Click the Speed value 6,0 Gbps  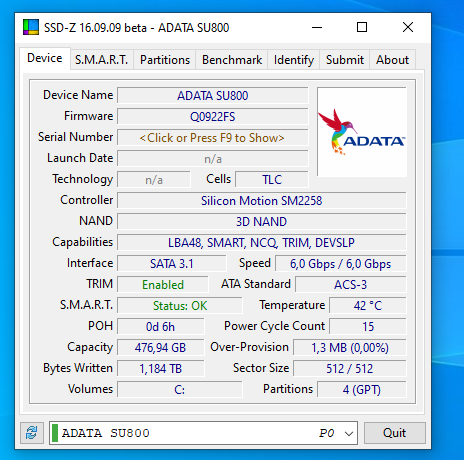pos(340,264)
